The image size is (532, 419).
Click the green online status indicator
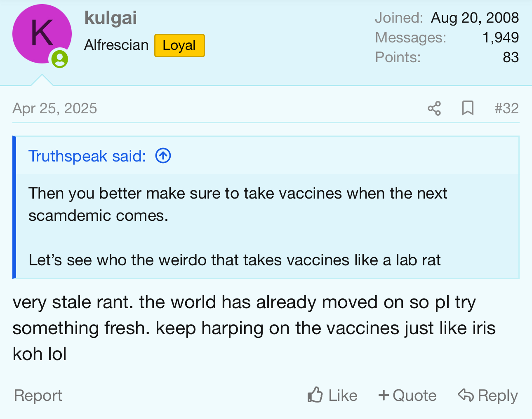(x=60, y=59)
